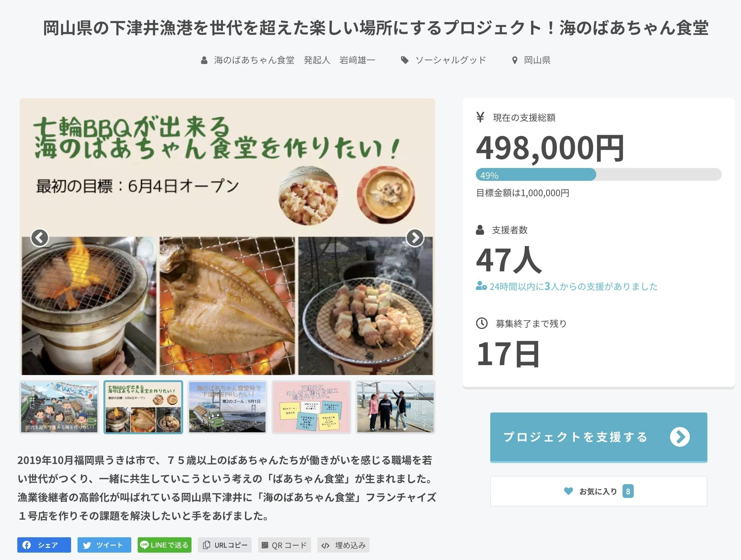Viewport: 741px width, 560px height.
Task: Select the pink sticky-notes thumbnail
Action: coord(311,407)
